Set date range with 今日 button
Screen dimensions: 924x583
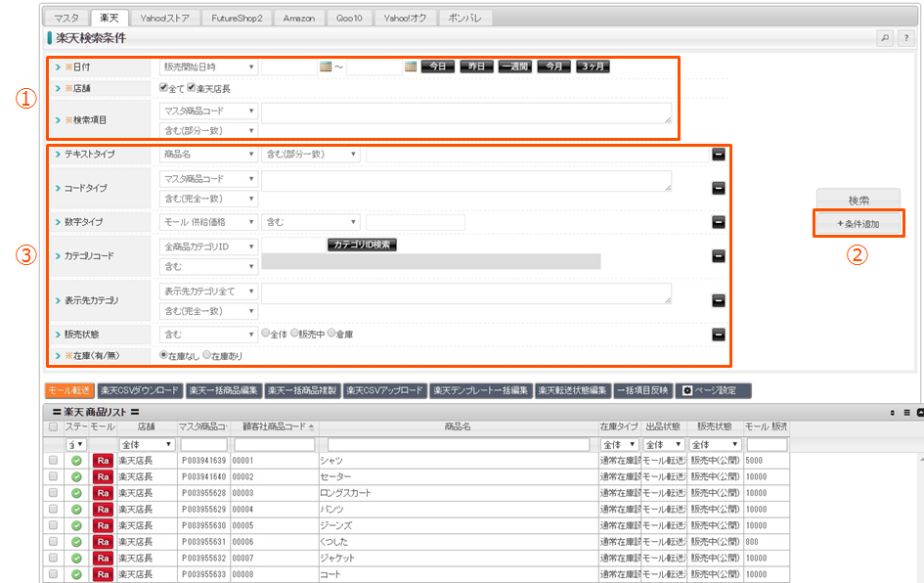tap(438, 67)
